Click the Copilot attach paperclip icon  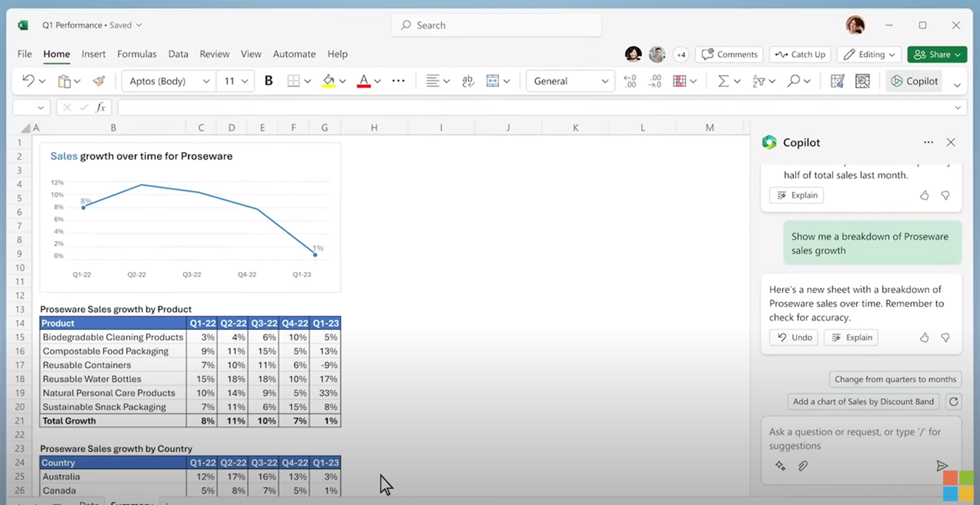[x=803, y=466]
